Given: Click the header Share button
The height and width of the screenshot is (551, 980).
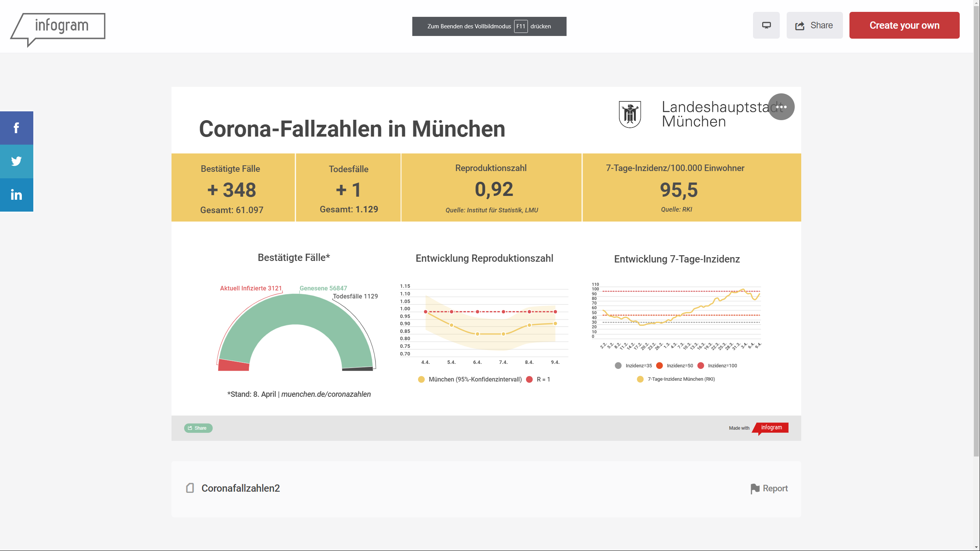Looking at the screenshot, I should point(814,25).
